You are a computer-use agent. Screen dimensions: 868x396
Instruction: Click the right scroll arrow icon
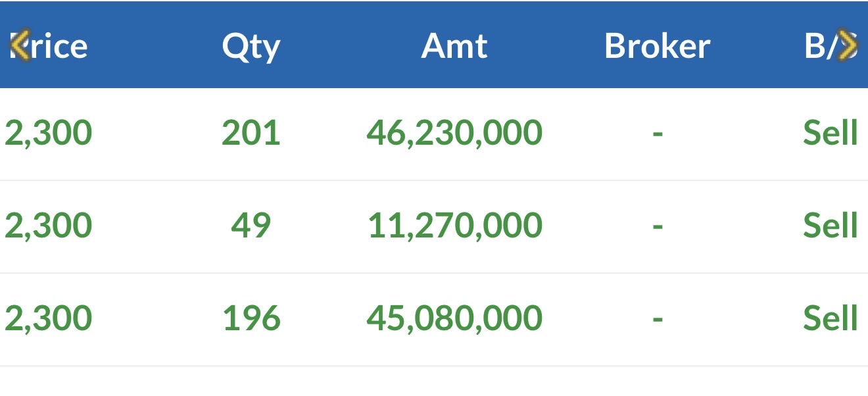click(x=848, y=45)
